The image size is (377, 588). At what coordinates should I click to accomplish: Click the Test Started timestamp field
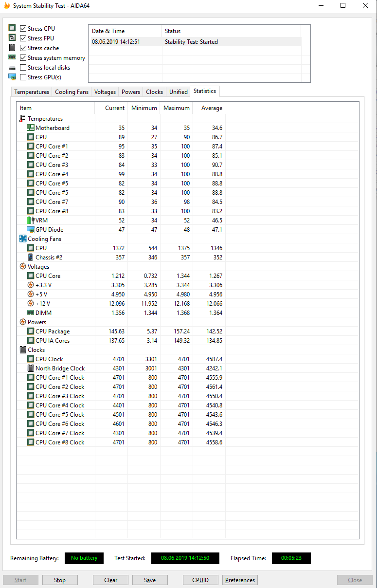pyautogui.click(x=185, y=558)
